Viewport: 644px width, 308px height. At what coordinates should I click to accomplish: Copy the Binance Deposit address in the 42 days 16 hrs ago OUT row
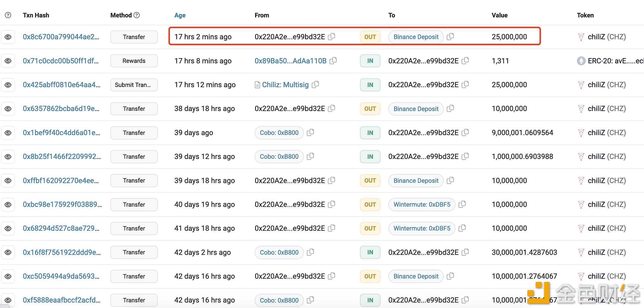tap(450, 276)
